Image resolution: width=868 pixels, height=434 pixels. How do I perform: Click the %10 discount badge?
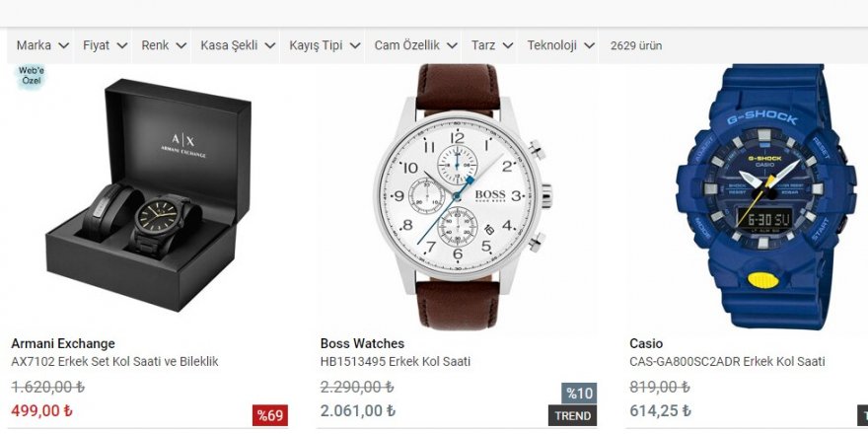coord(580,394)
